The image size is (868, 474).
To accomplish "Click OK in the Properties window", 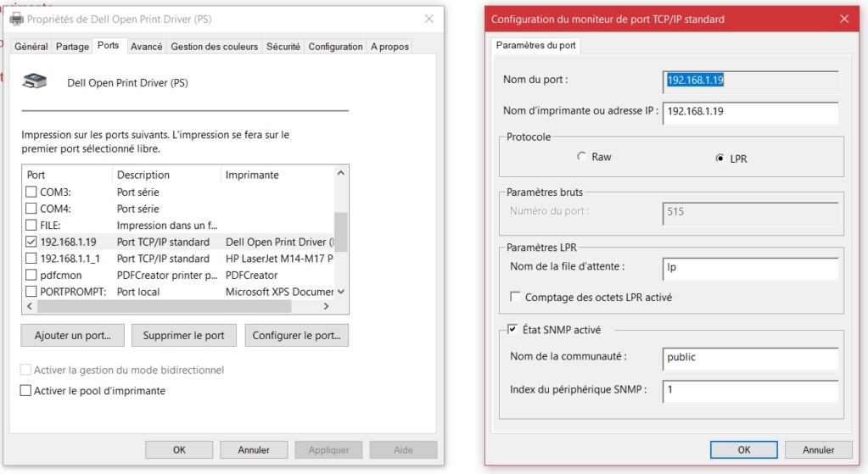I will click(x=179, y=449).
